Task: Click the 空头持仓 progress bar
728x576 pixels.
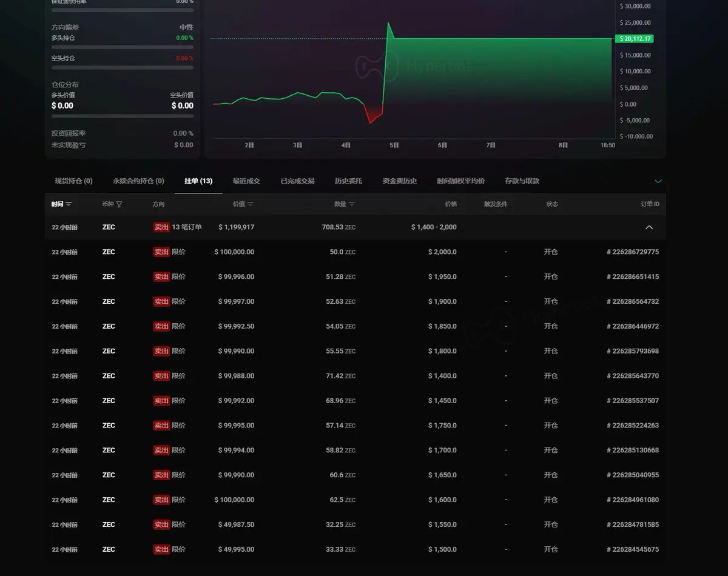Action: pos(123,67)
